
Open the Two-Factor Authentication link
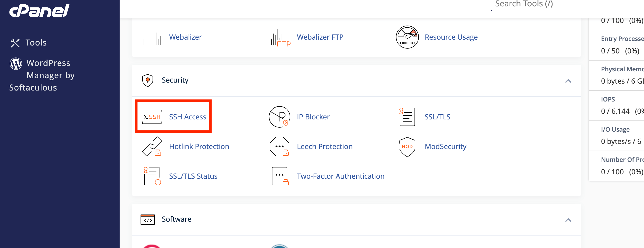coord(341,176)
